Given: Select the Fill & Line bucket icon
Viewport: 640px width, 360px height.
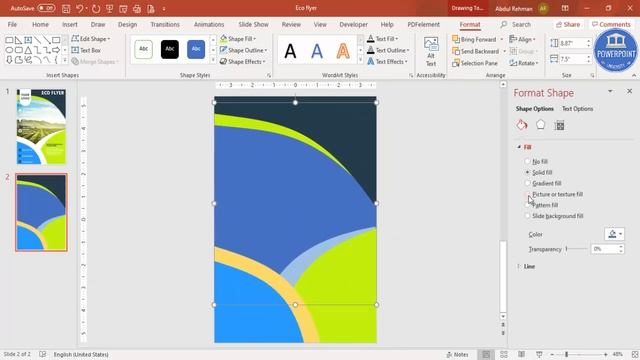Looking at the screenshot, I should click(x=522, y=125).
